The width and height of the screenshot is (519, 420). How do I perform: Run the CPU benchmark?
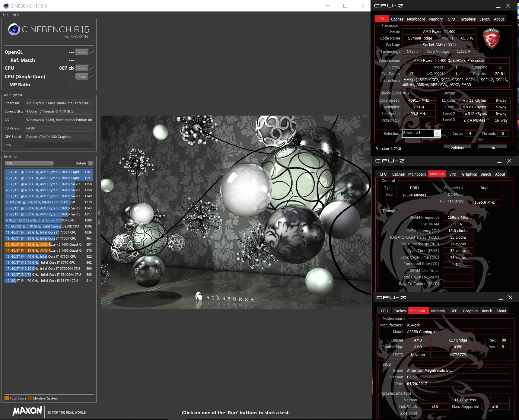82,68
